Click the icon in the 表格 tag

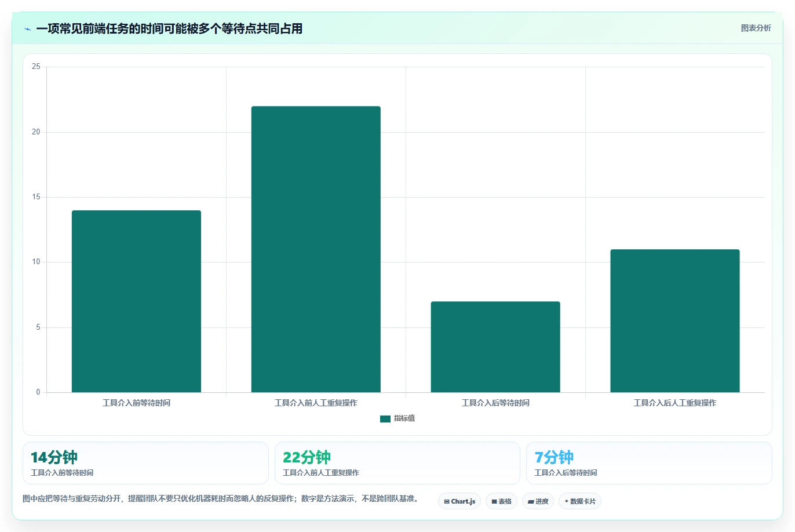tap(494, 502)
